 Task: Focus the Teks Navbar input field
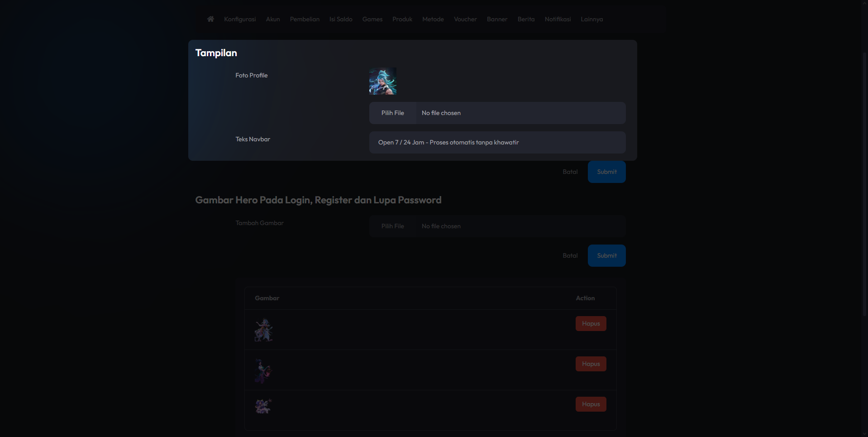pyautogui.click(x=497, y=142)
